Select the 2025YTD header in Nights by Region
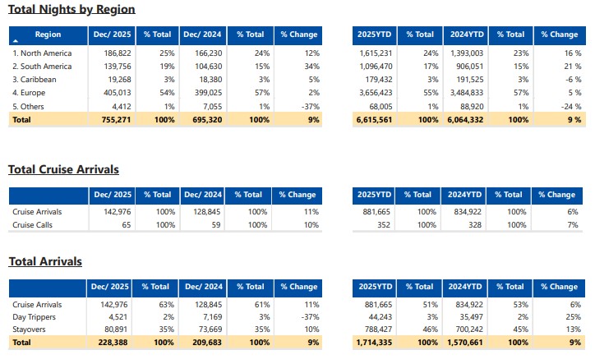595x364 pixels. point(374,35)
